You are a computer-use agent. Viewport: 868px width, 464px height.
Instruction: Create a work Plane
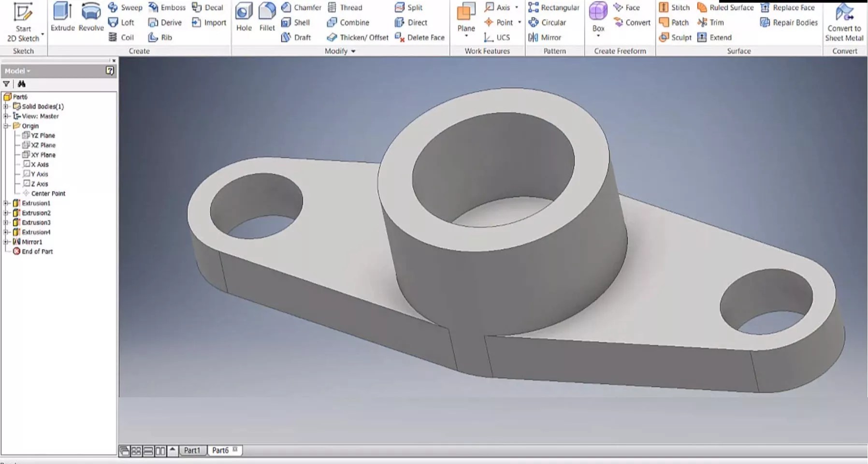pyautogui.click(x=466, y=17)
